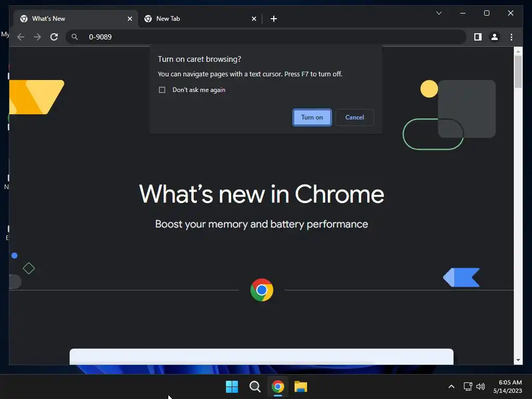Maximize the Chrome window
Screen dimensions: 532x399
(486, 13)
